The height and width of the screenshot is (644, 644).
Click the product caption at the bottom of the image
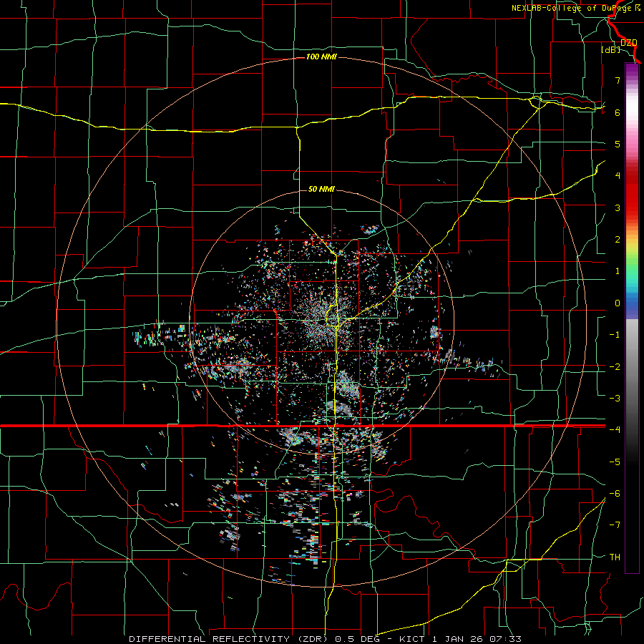(x=325, y=639)
